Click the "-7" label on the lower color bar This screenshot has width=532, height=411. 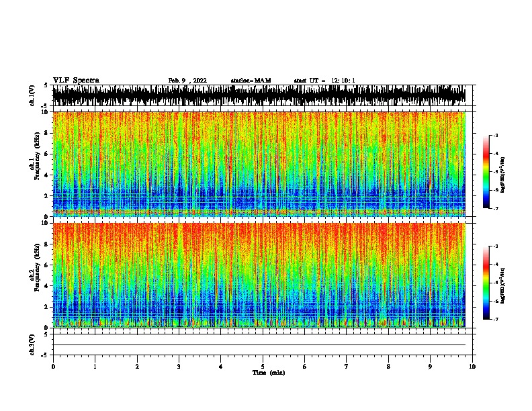(x=496, y=319)
